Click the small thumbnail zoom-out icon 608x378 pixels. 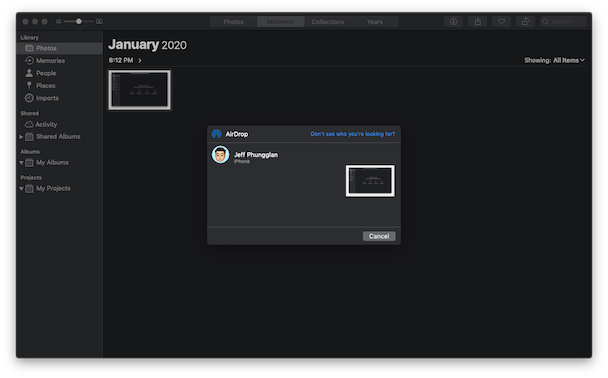59,21
